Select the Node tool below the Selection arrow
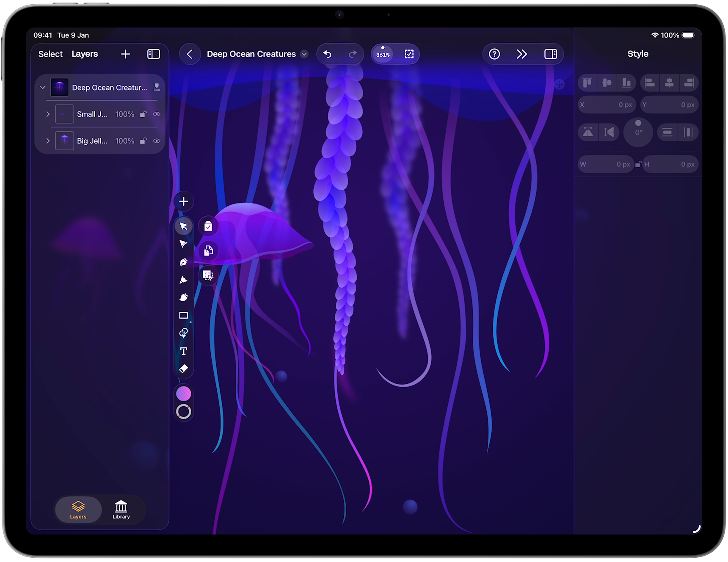Image resolution: width=728 pixels, height=562 pixels. (x=184, y=244)
